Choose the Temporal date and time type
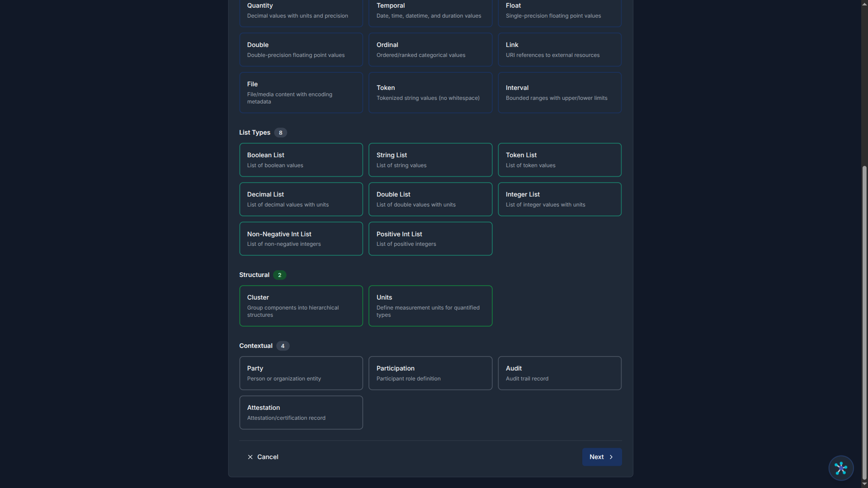The height and width of the screenshot is (488, 868). click(x=430, y=10)
